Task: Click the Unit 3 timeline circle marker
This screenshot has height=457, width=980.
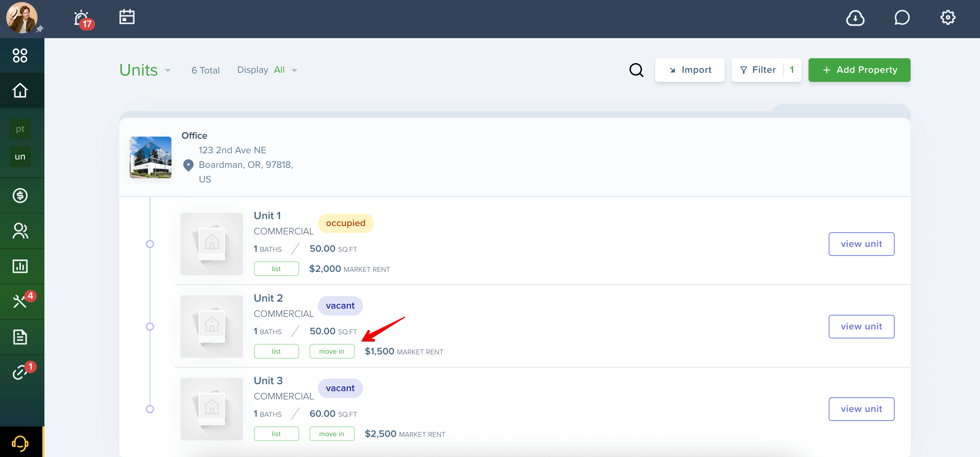Action: pyautogui.click(x=150, y=409)
